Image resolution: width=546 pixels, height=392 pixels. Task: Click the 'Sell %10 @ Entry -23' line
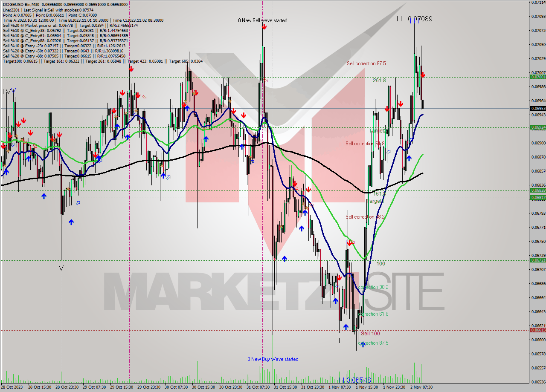coord(65,46)
